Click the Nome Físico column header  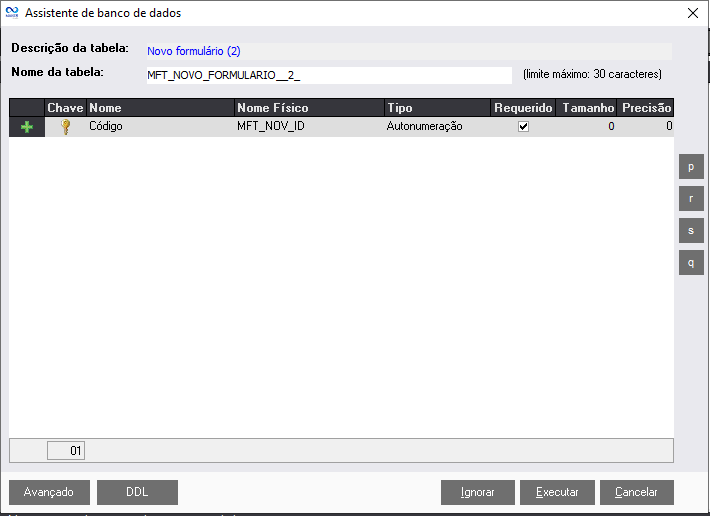[308, 108]
